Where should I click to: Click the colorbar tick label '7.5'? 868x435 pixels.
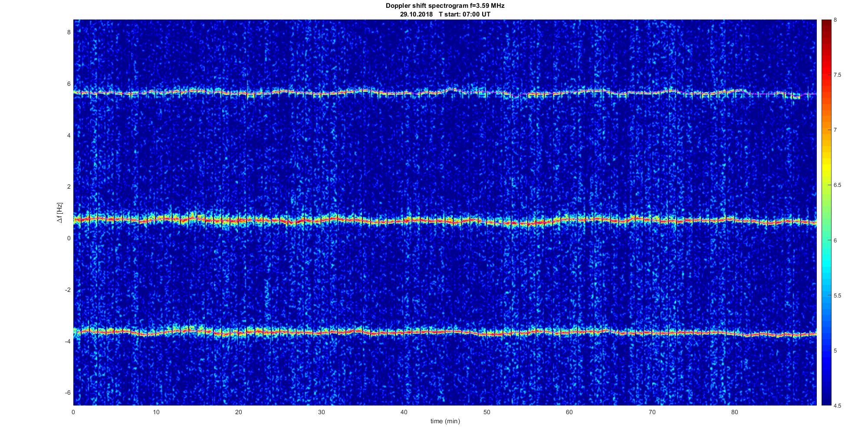point(837,75)
